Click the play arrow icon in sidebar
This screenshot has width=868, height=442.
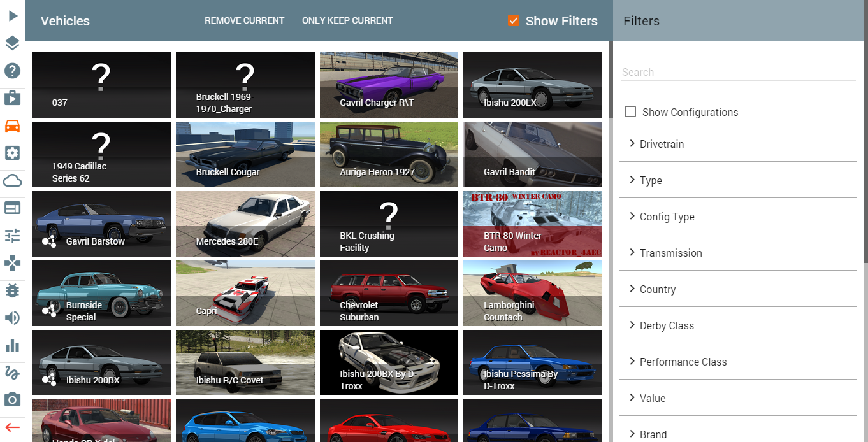[x=13, y=16]
